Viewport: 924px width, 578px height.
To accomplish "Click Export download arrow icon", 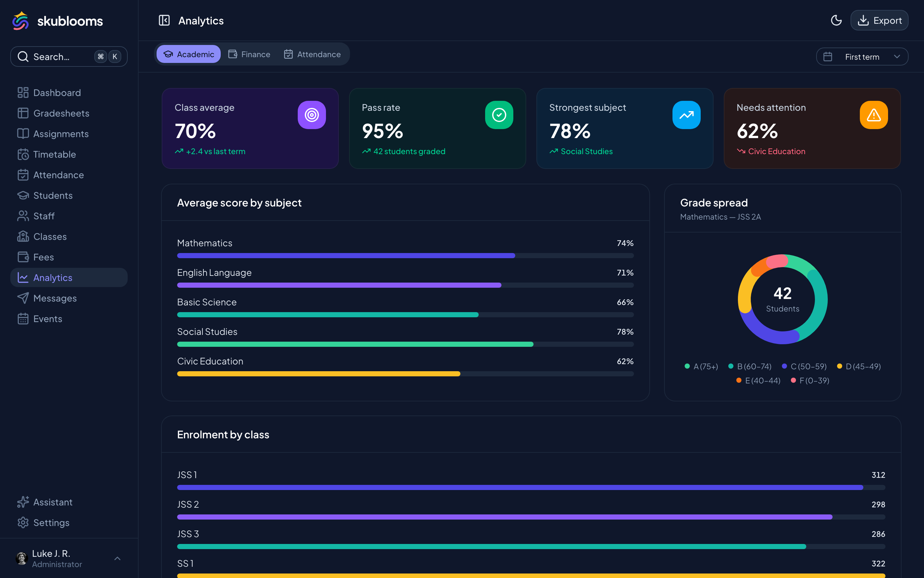I will [863, 20].
